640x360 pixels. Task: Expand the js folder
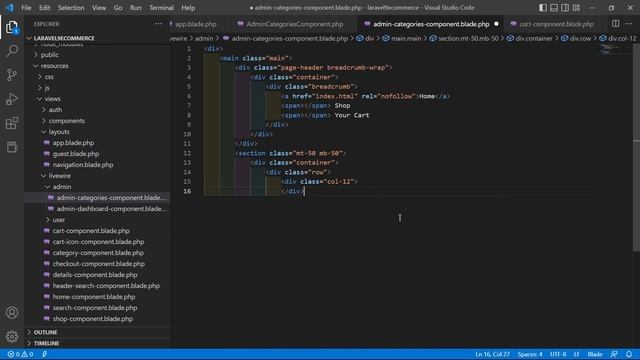(47, 88)
